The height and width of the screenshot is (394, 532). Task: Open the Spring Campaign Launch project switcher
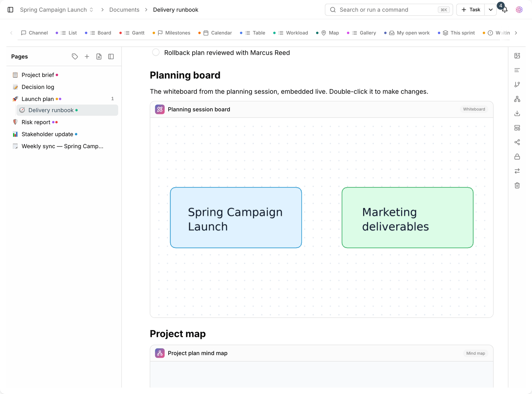pos(57,10)
